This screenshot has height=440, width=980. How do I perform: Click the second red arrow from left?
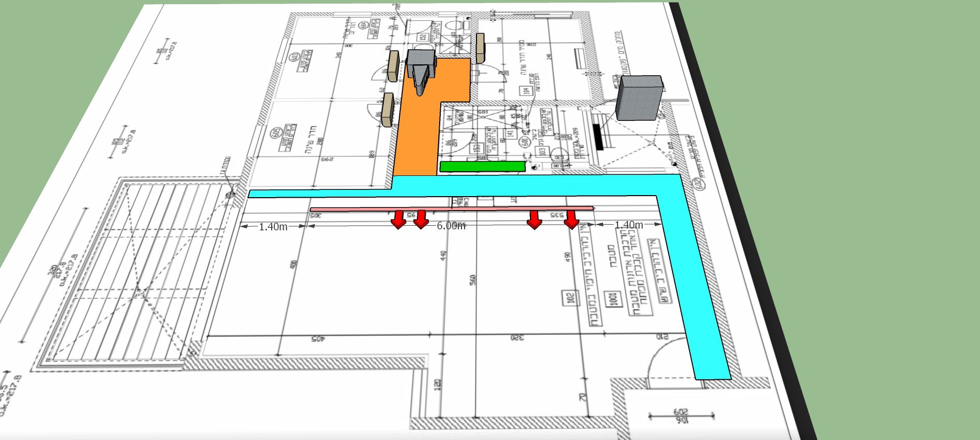pos(421,219)
